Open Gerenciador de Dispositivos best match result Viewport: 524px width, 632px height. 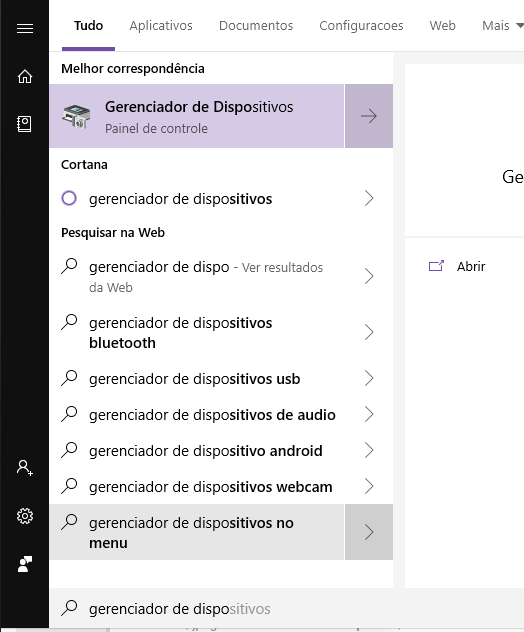(x=197, y=116)
